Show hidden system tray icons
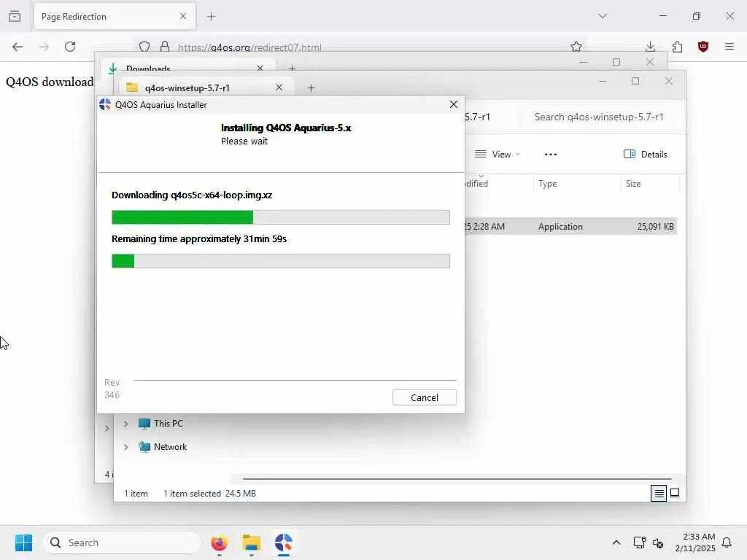The width and height of the screenshot is (747, 560). click(x=616, y=542)
